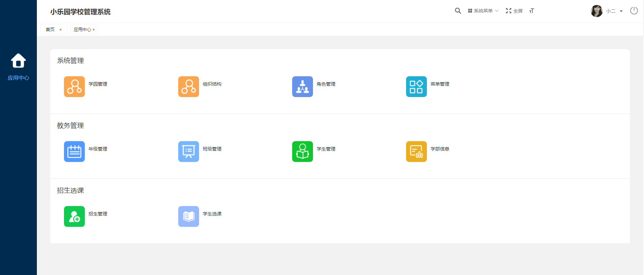The height and width of the screenshot is (275, 644).
Task: Click the 招生管理 text label
Action: coord(98,214)
